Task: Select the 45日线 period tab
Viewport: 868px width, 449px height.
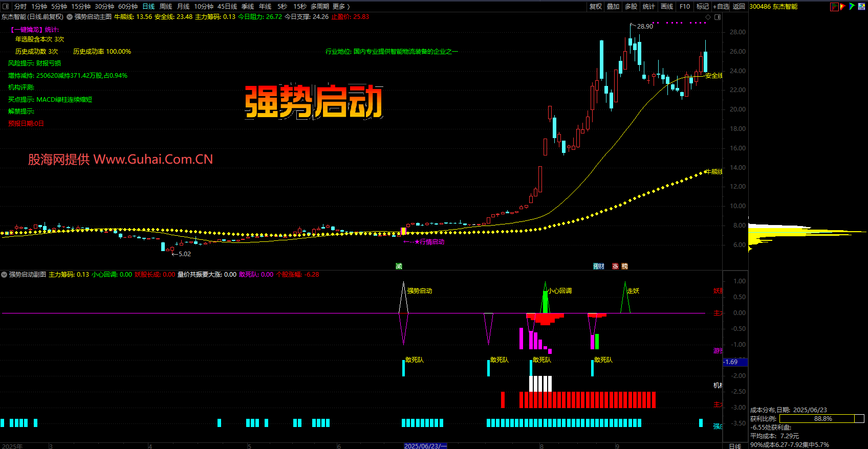Action: pos(227,6)
